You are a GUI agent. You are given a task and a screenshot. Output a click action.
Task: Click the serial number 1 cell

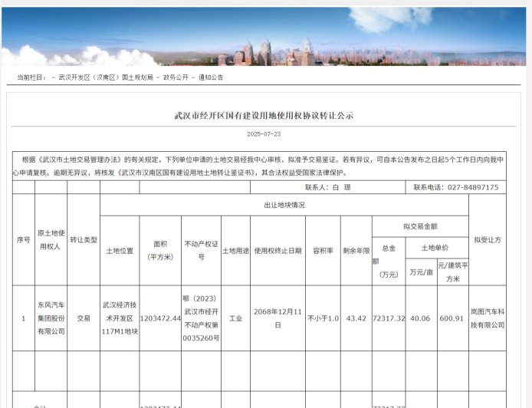pos(24,318)
